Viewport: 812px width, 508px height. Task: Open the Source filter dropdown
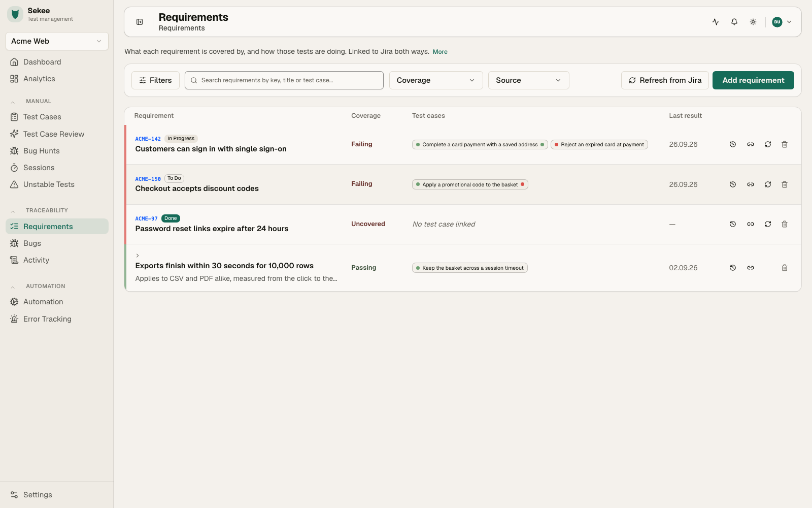(528, 80)
